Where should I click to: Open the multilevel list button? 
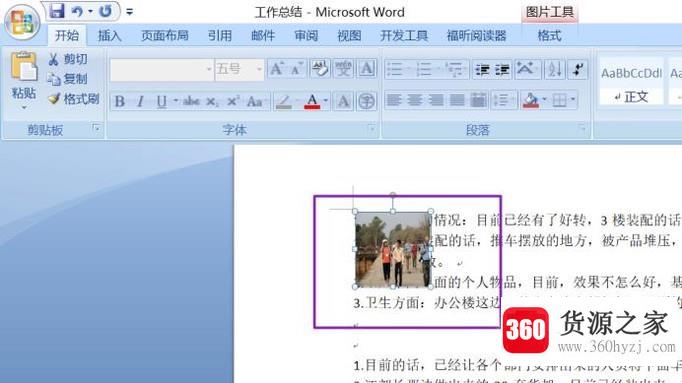(455, 70)
